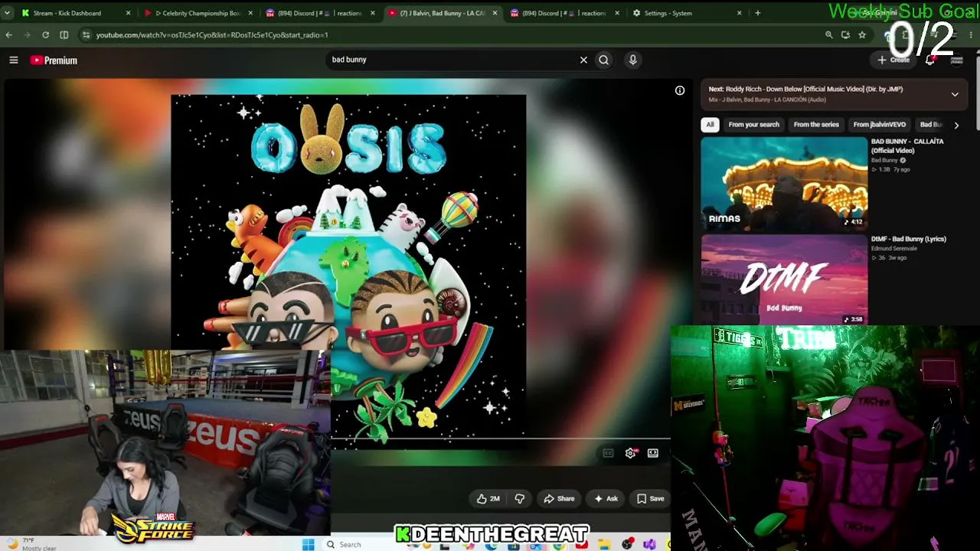Open the Windows Start menu

point(308,544)
